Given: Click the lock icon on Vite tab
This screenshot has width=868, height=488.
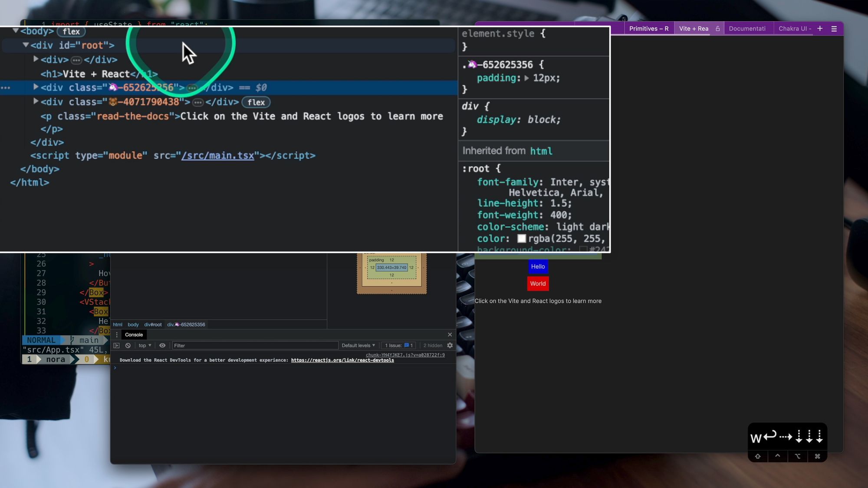Looking at the screenshot, I should click(x=718, y=29).
